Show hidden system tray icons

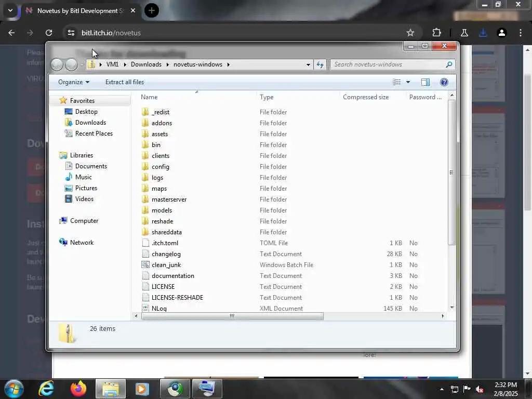[442, 389]
